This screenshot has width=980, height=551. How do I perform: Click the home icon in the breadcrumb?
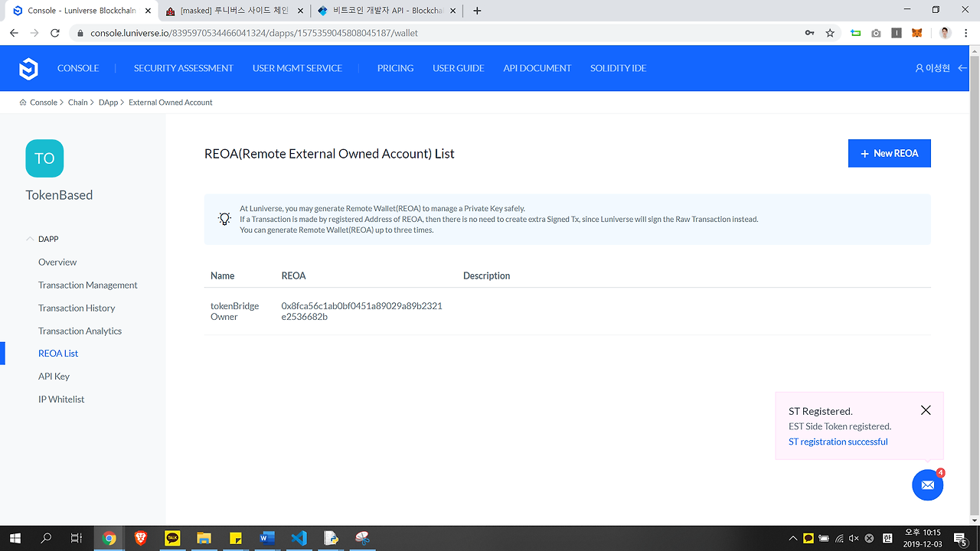(x=23, y=103)
